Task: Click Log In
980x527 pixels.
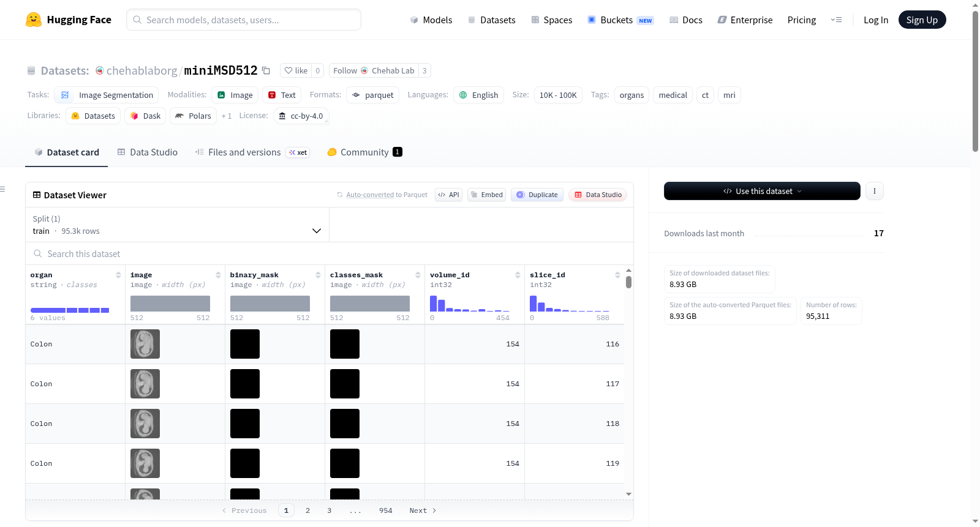Action: 876,20
